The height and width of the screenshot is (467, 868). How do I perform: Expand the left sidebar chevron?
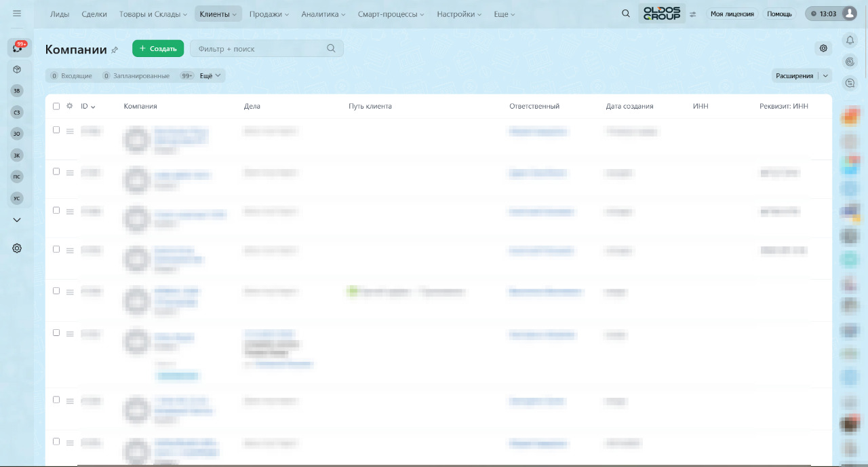coord(17,220)
